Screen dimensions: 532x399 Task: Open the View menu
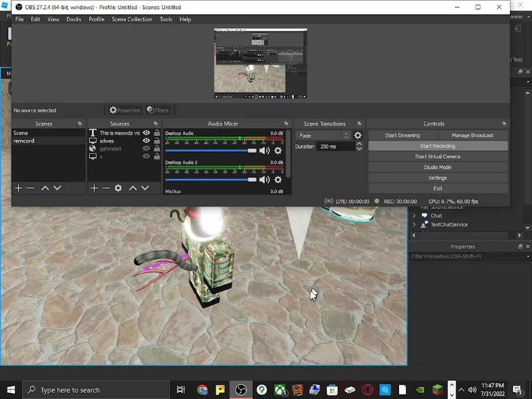53,20
